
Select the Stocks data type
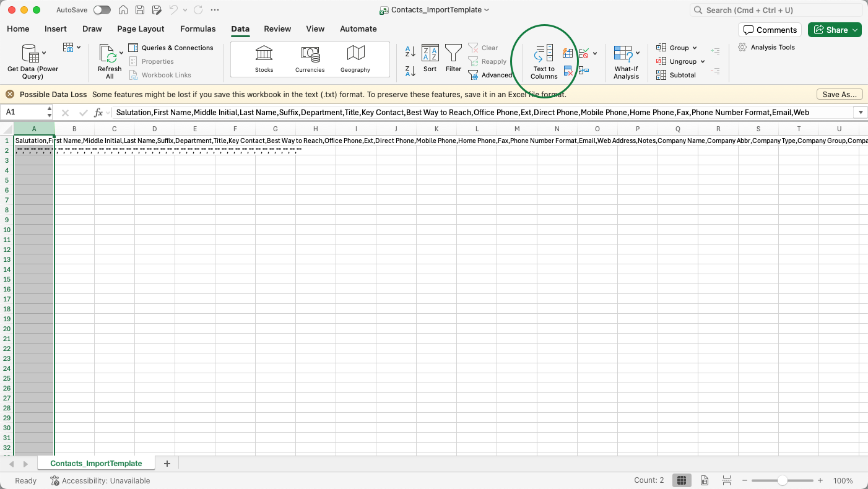(x=264, y=59)
